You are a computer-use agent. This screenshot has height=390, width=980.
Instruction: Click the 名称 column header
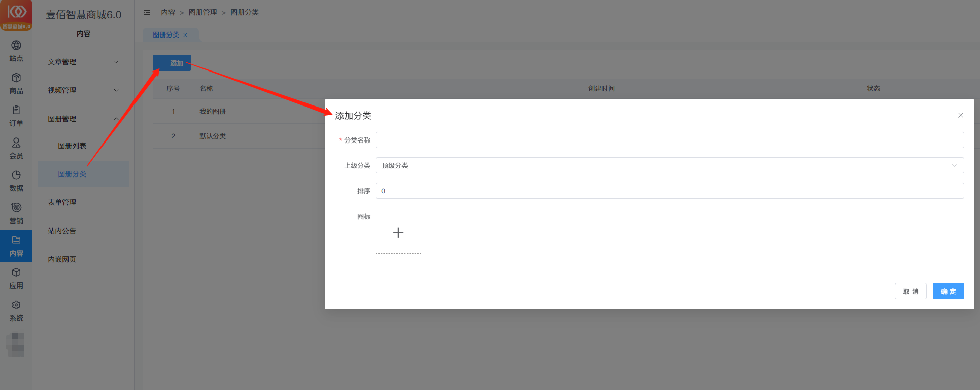pyautogui.click(x=206, y=88)
